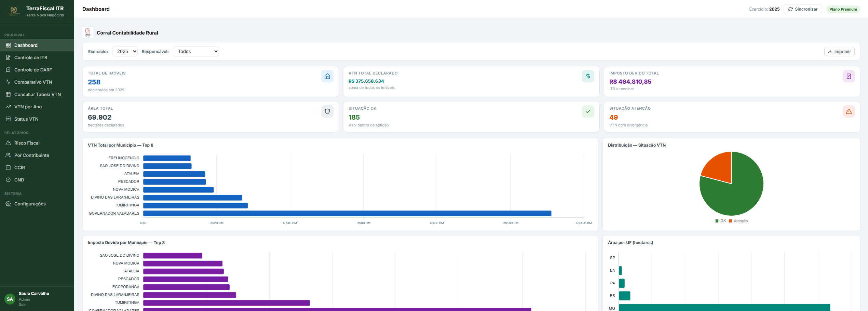
Task: Click the DIVINO DAS LARANJEIRAS bar in VTN chart
Action: (x=193, y=198)
